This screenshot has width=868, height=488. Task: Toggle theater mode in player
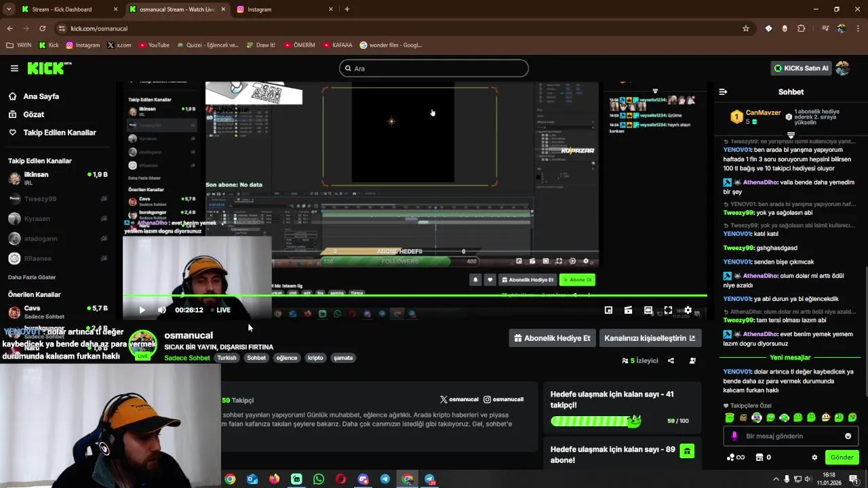(x=648, y=310)
